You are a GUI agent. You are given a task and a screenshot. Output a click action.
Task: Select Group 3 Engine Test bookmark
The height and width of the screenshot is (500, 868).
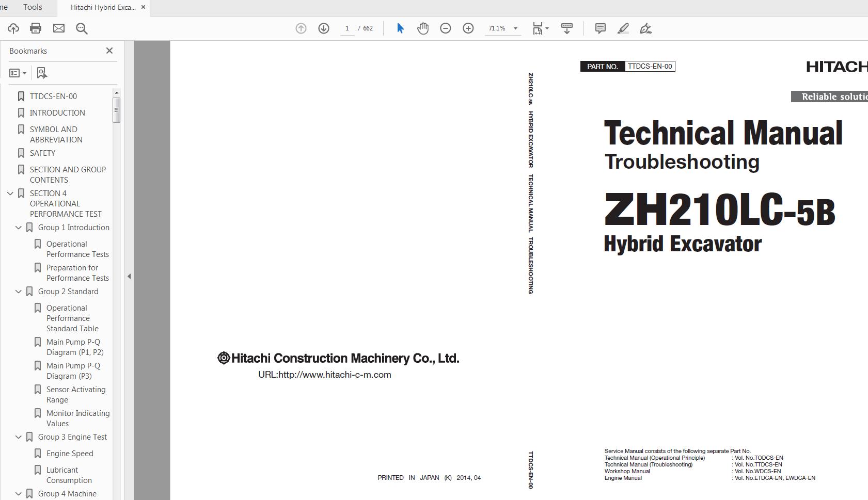(x=72, y=437)
